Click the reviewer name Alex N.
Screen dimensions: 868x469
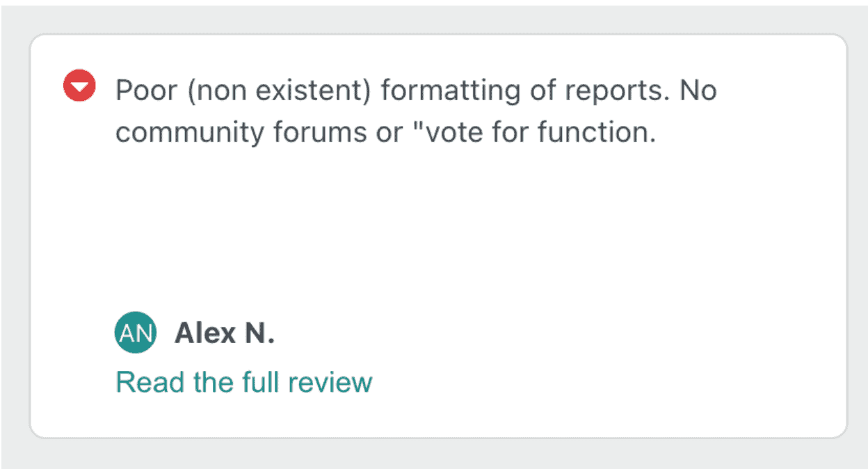(225, 333)
